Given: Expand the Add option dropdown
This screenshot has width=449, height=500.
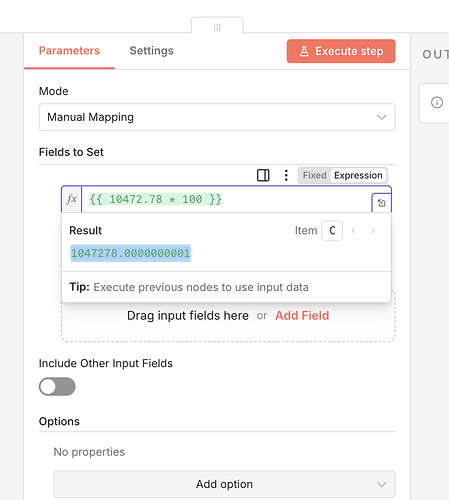Looking at the screenshot, I should coord(224,484).
